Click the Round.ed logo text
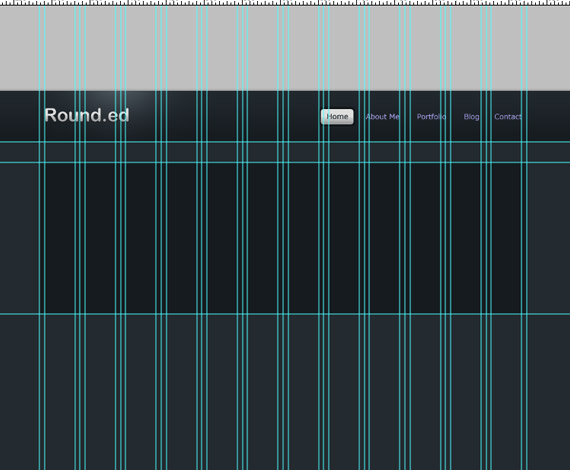 point(87,115)
